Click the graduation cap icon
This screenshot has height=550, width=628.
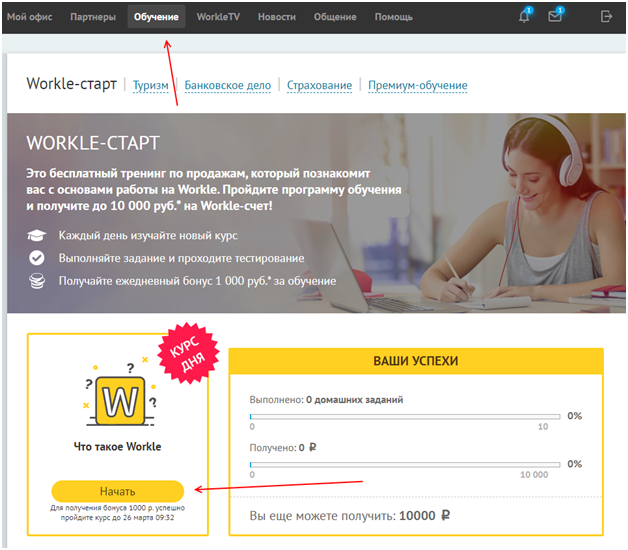click(x=36, y=235)
